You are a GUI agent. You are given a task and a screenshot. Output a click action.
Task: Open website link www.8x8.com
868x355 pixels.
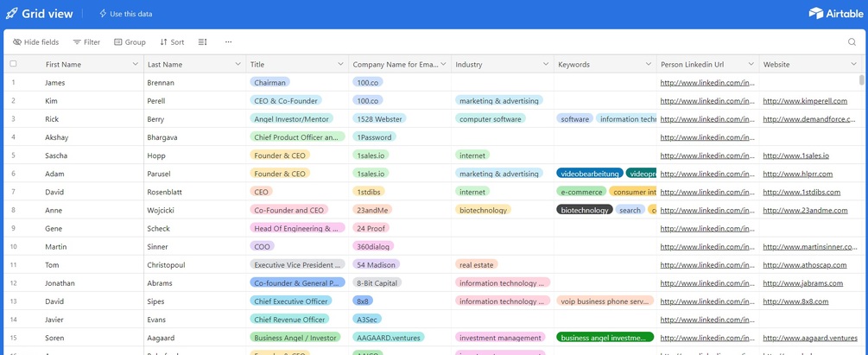coord(795,301)
